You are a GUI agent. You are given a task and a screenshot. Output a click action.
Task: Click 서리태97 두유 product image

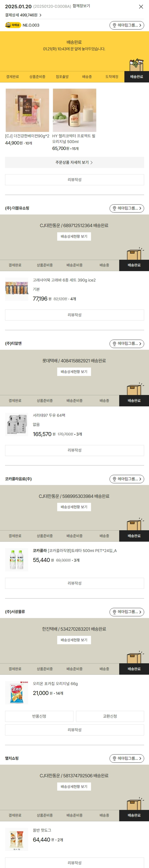click(x=17, y=425)
